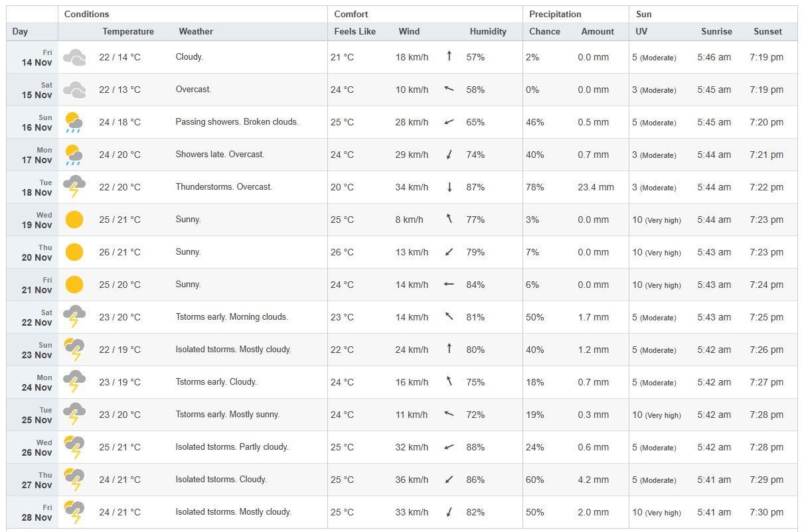Click the 10 (Very high) UV on 20 Nov
Image resolution: width=802 pixels, height=532 pixels.
coord(656,252)
